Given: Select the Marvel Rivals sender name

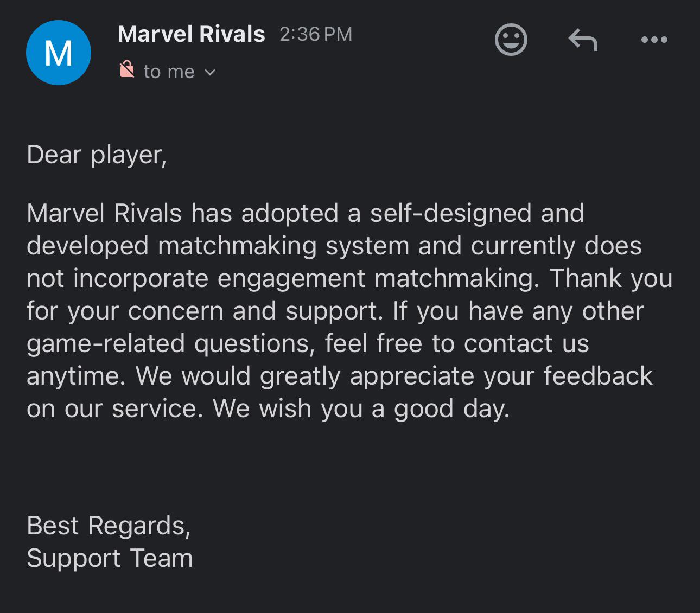Looking at the screenshot, I should 192,34.
